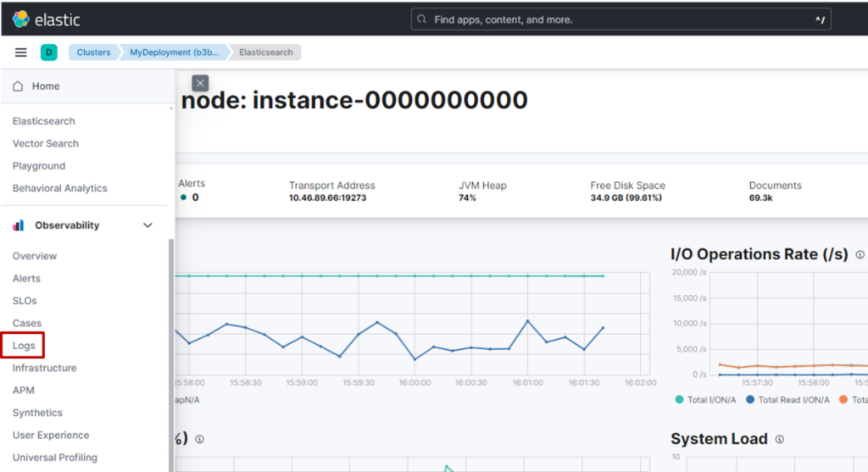Close the side navigation with X button
Image resolution: width=868 pixels, height=472 pixels.
pyautogui.click(x=200, y=83)
